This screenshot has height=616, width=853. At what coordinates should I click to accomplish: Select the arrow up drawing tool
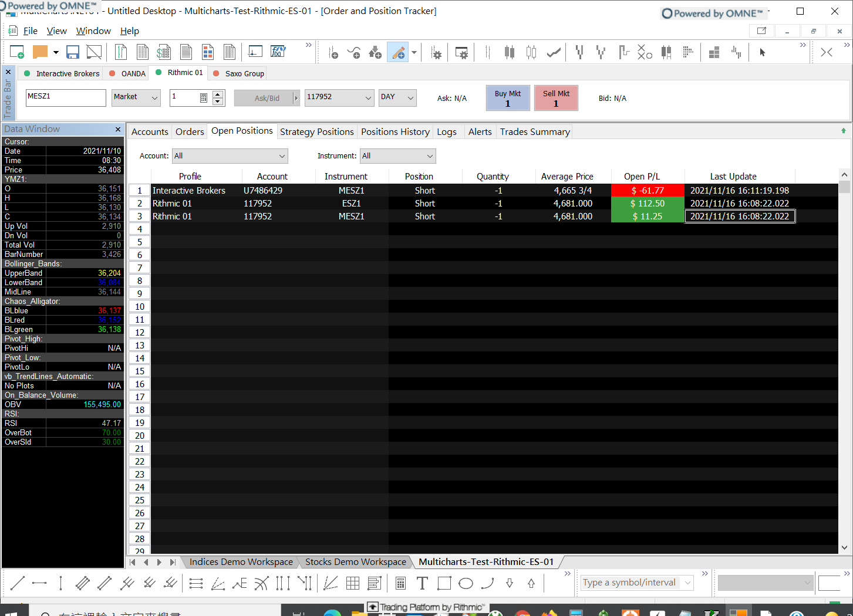(x=531, y=583)
